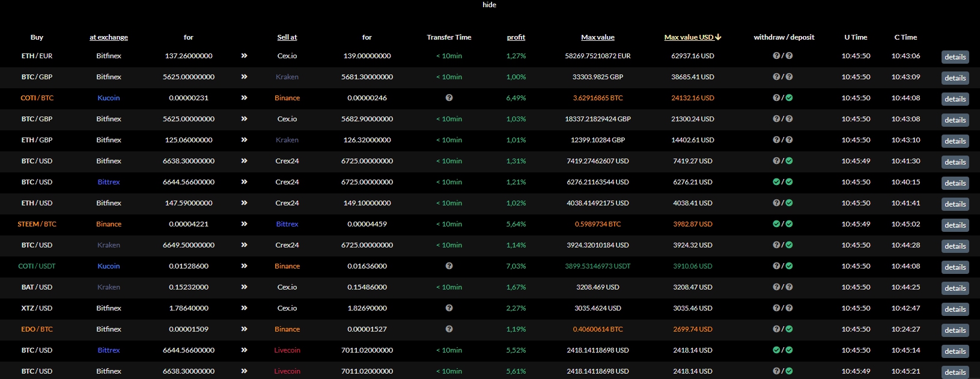Click Kraken sell exchange in ETH/GBP row
Viewport: 980px width, 379px height.
point(287,140)
